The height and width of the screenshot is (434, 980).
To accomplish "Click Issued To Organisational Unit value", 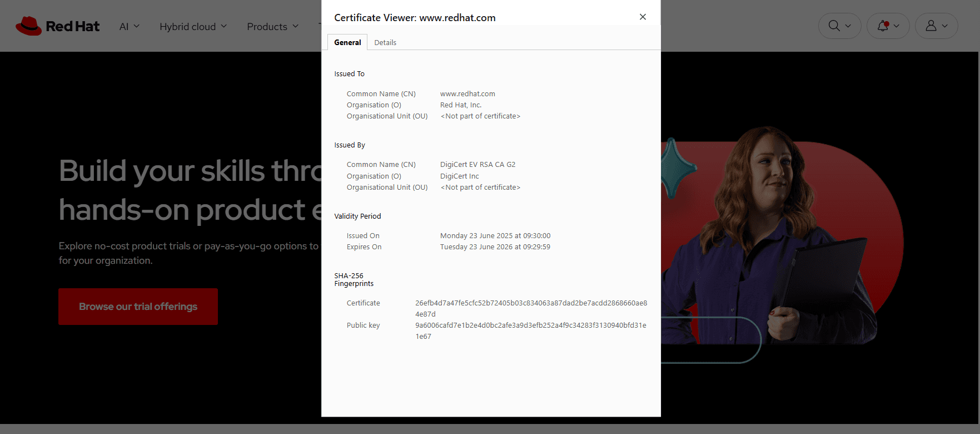I will tap(480, 116).
